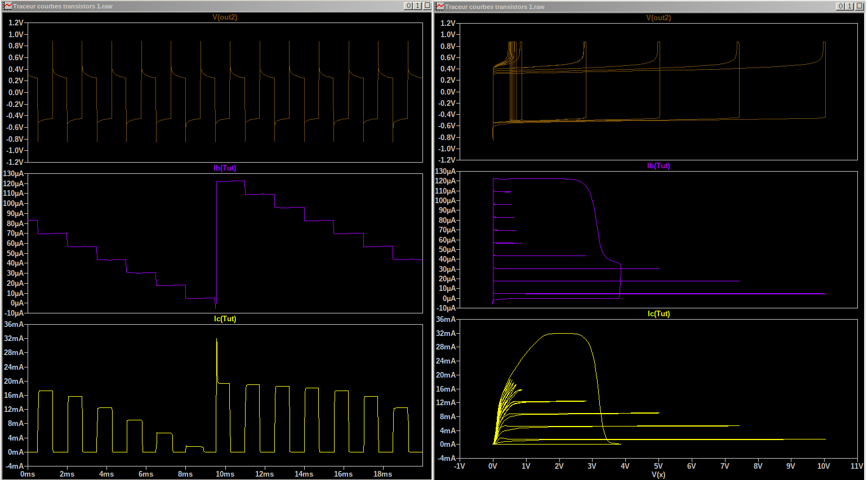This screenshot has width=868, height=480.
Task: Click the left waveform window's plot icon
Action: coord(7,6)
